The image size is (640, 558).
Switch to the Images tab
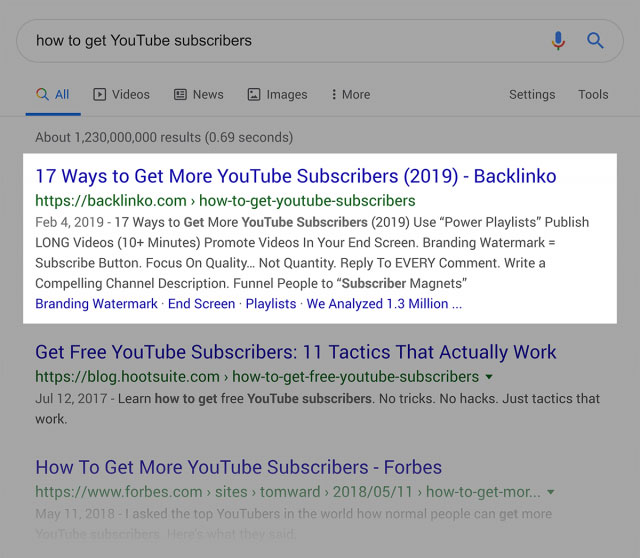(x=278, y=94)
